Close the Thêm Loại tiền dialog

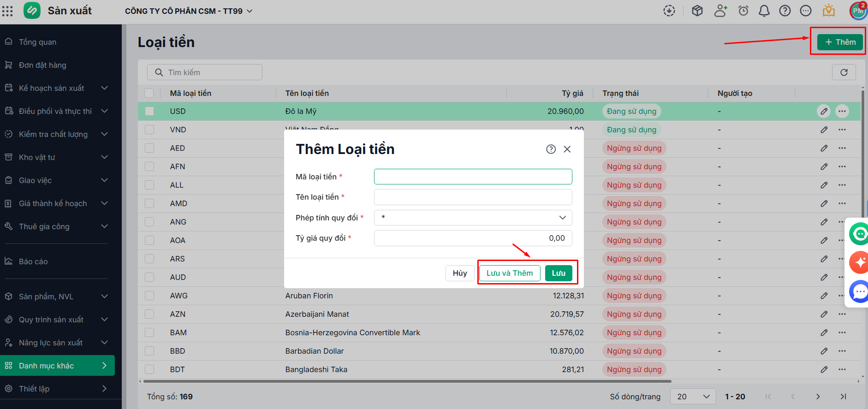tap(567, 149)
